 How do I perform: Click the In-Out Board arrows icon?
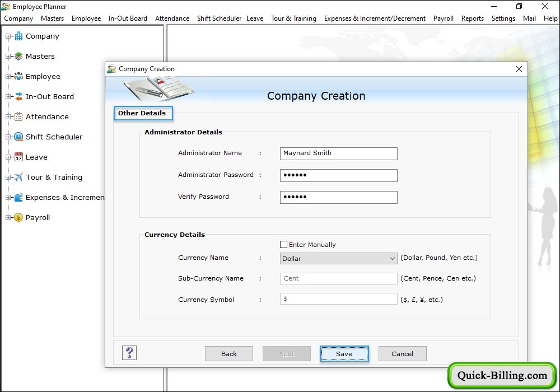click(18, 96)
